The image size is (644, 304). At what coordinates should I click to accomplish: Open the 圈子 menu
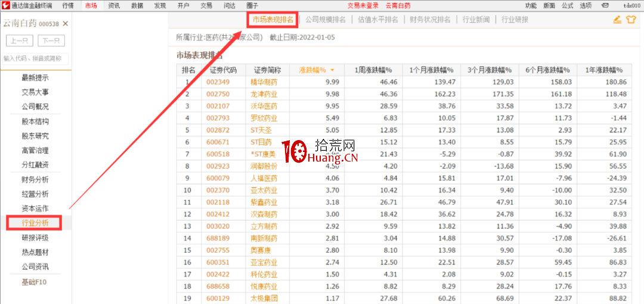click(252, 5)
